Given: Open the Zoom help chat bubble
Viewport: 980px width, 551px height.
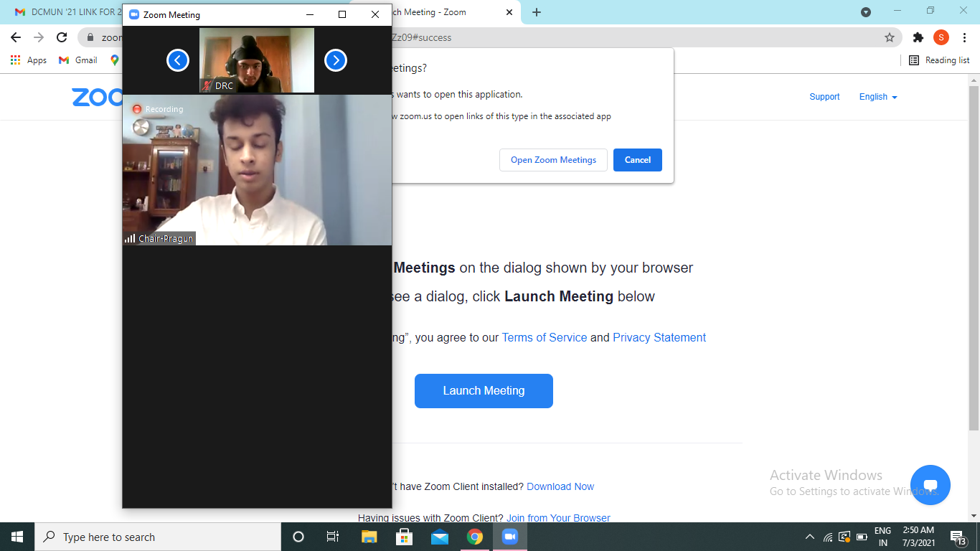Looking at the screenshot, I should pos(930,485).
